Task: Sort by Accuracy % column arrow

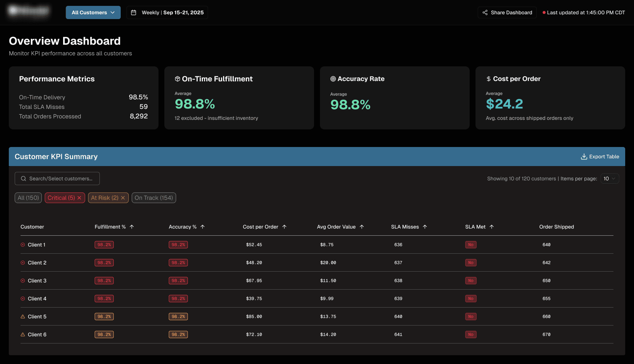Action: (x=203, y=227)
